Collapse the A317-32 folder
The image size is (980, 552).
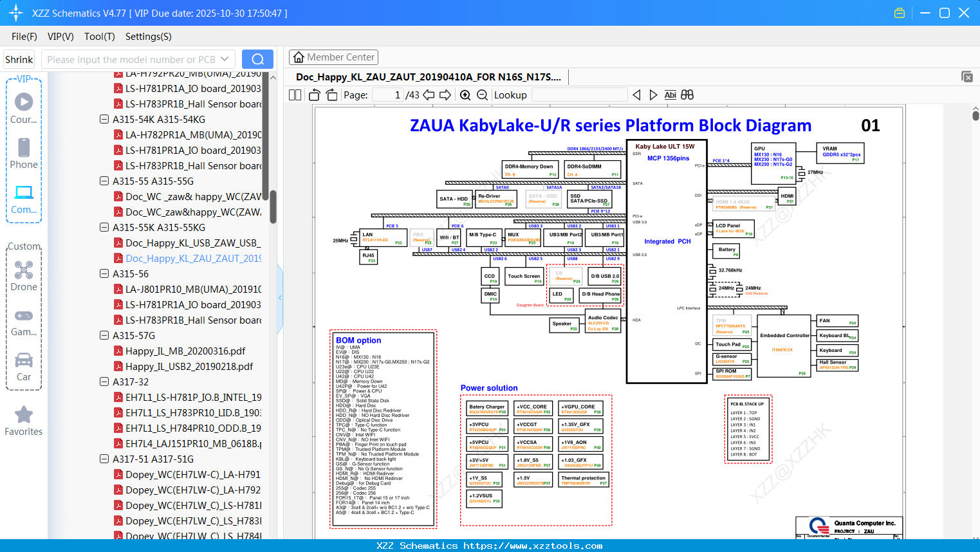(x=104, y=382)
